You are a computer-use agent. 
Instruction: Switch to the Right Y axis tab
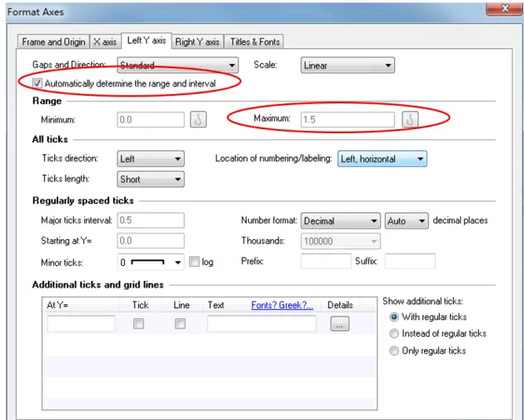197,42
